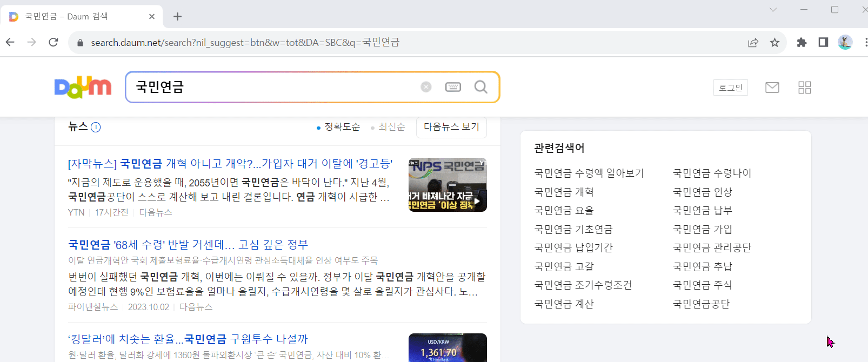Click the 로그인 button

tap(731, 88)
